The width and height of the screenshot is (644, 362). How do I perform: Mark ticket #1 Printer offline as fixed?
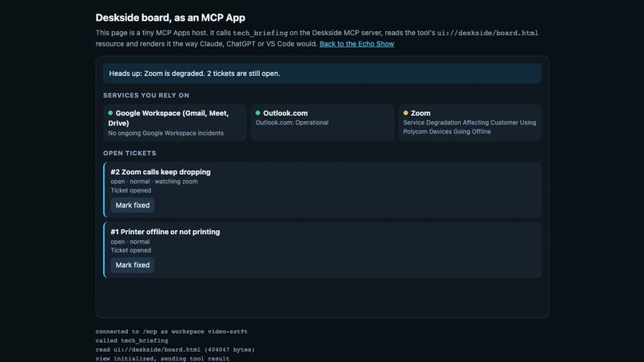click(x=133, y=265)
